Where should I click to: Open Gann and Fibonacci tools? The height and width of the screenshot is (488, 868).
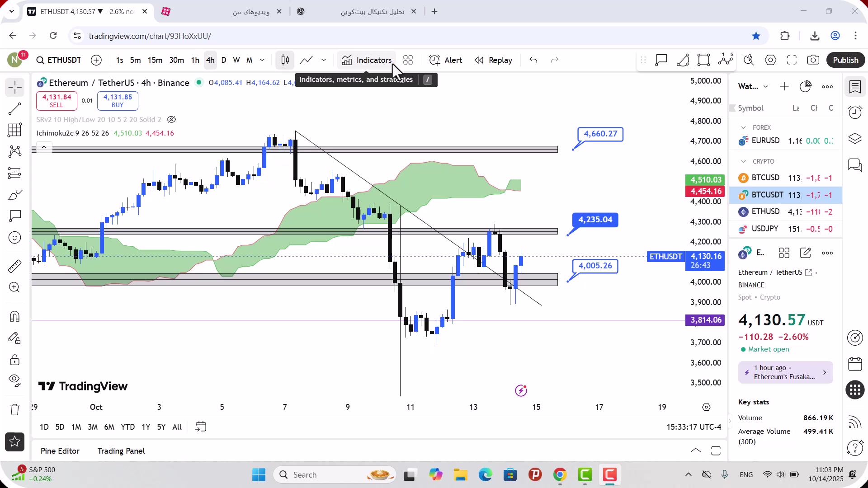pos(14,130)
